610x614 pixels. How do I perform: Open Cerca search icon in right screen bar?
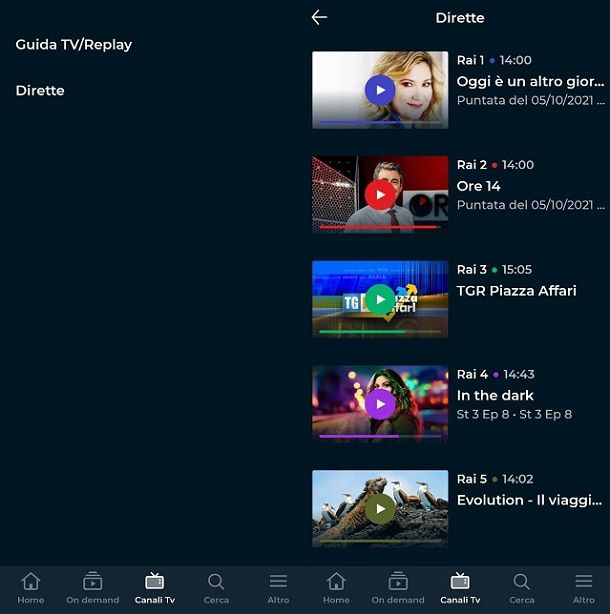(x=522, y=581)
